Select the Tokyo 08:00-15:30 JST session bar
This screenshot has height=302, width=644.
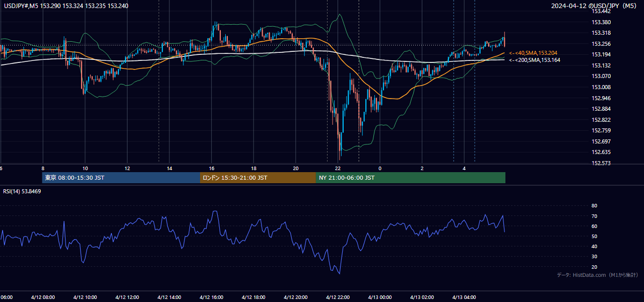click(x=121, y=178)
